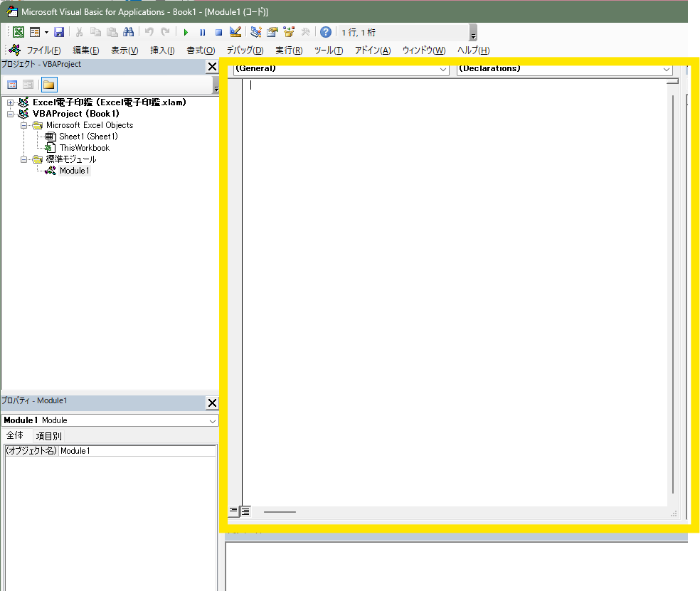This screenshot has height=591, width=700.
Task: Open the VBA Help question mark icon
Action: (x=325, y=32)
